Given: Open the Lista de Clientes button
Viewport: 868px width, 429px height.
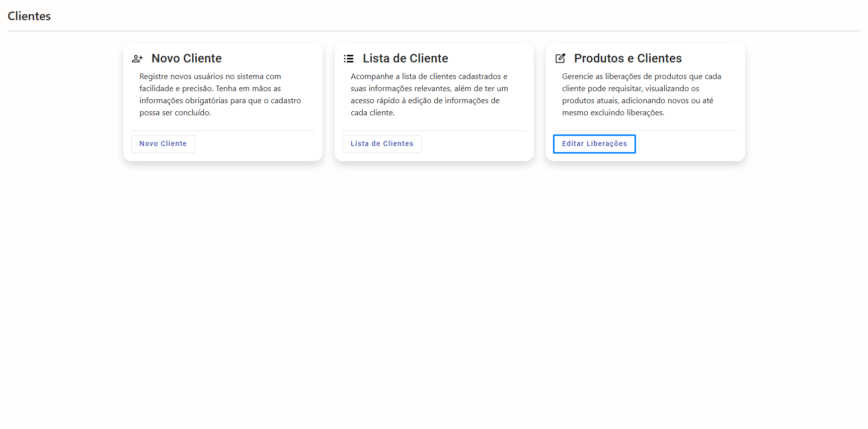Looking at the screenshot, I should click(382, 144).
